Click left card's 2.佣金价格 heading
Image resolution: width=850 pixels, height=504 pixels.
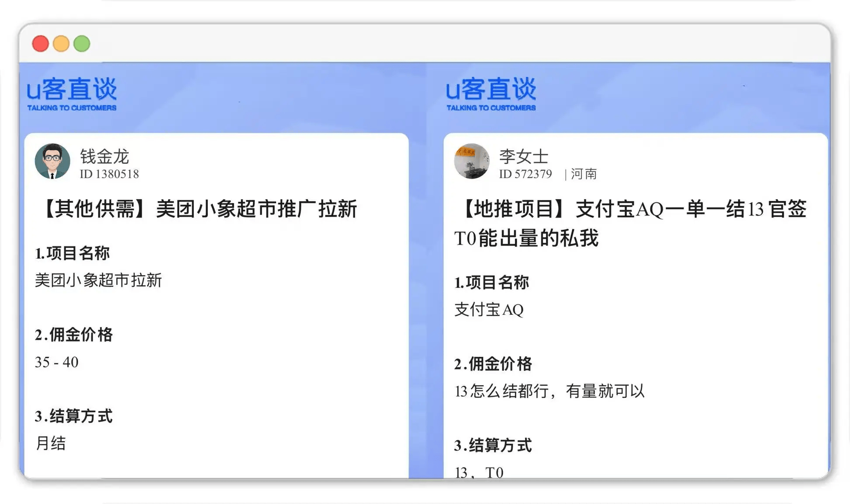click(x=74, y=335)
